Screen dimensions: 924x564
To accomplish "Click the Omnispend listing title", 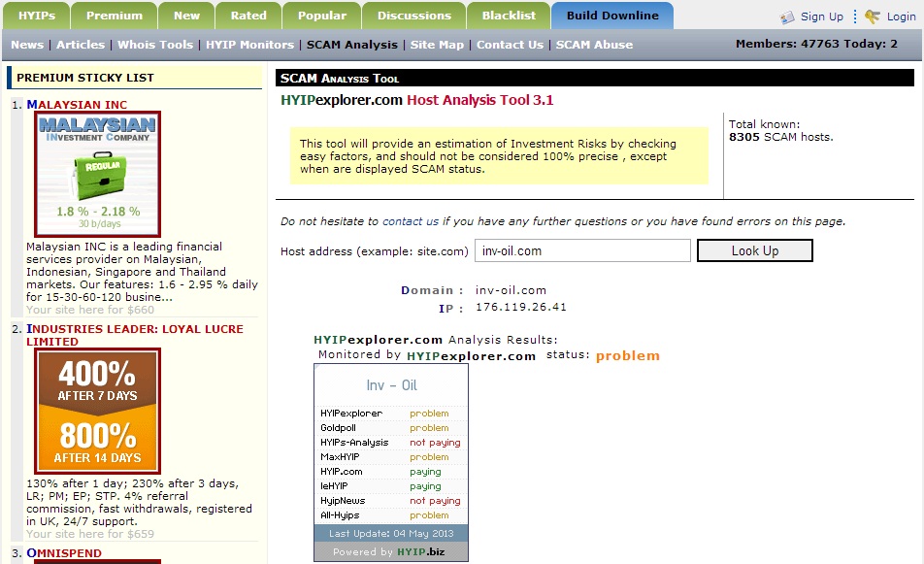I will tap(64, 553).
